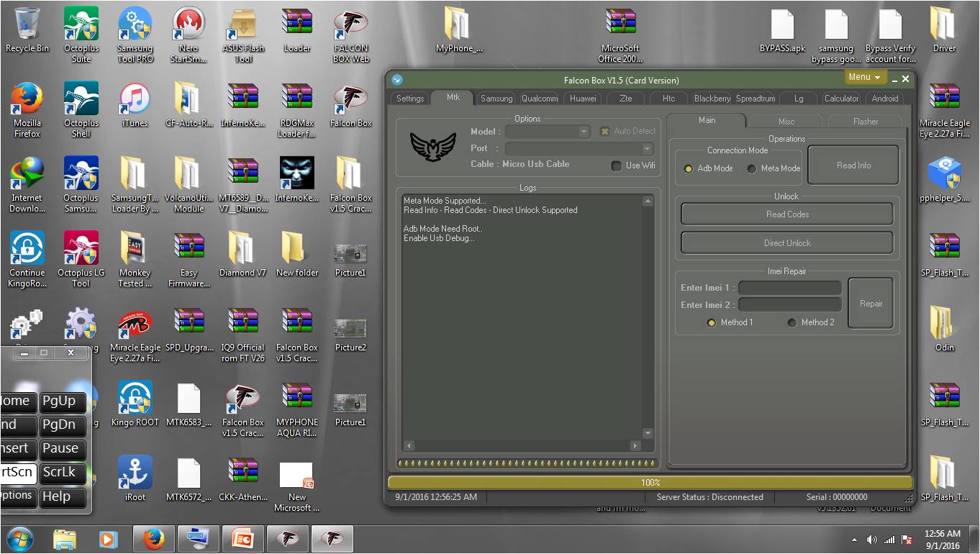
Task: Click the Read Codes button
Action: click(x=787, y=214)
